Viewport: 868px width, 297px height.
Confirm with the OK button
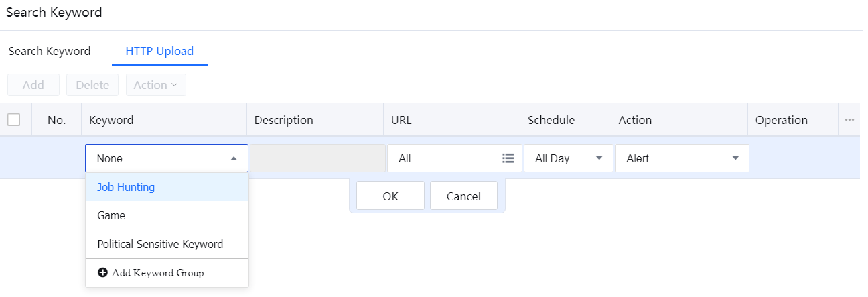[x=390, y=196]
